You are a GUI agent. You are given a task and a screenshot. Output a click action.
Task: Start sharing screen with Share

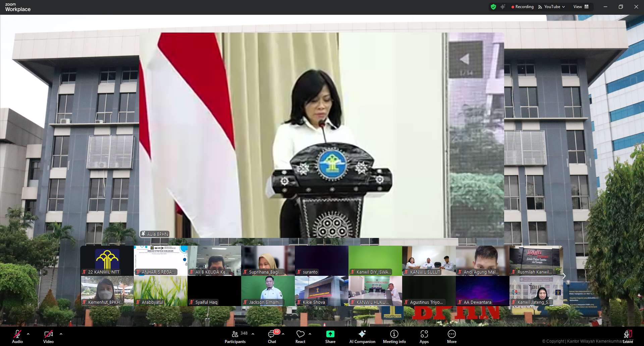tap(330, 337)
